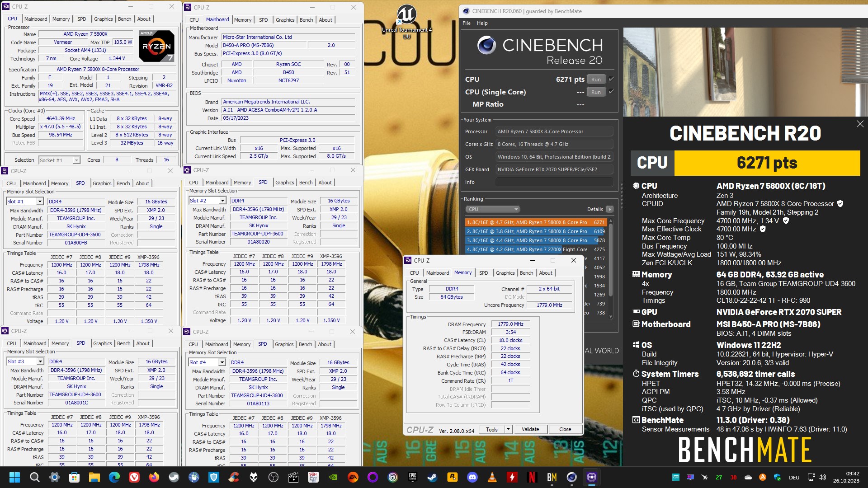
Task: Click the Close button in CPU-Z Memory window
Action: coord(565,429)
